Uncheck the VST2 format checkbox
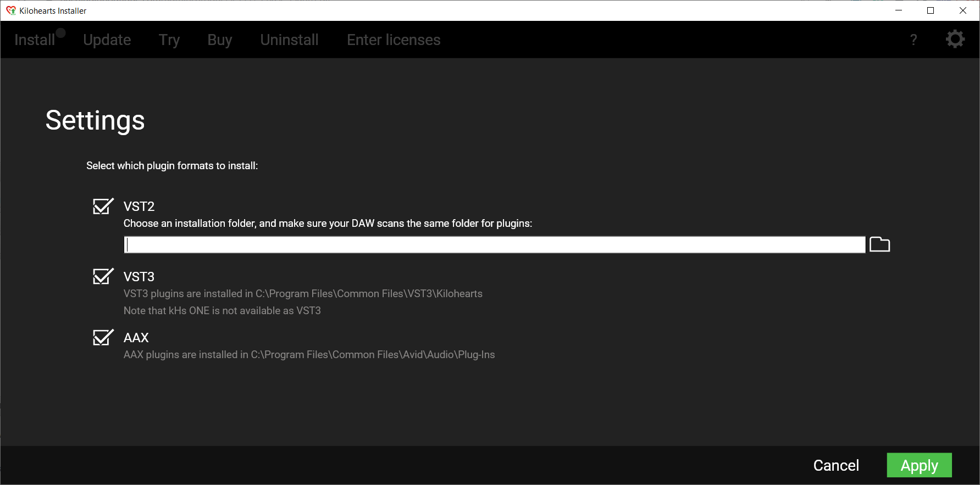Image resolution: width=980 pixels, height=485 pixels. click(103, 207)
